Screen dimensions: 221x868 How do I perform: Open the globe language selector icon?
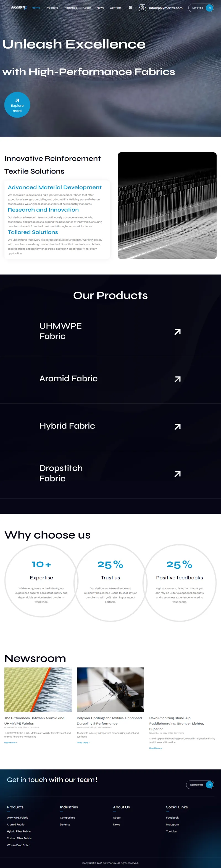coord(130,8)
